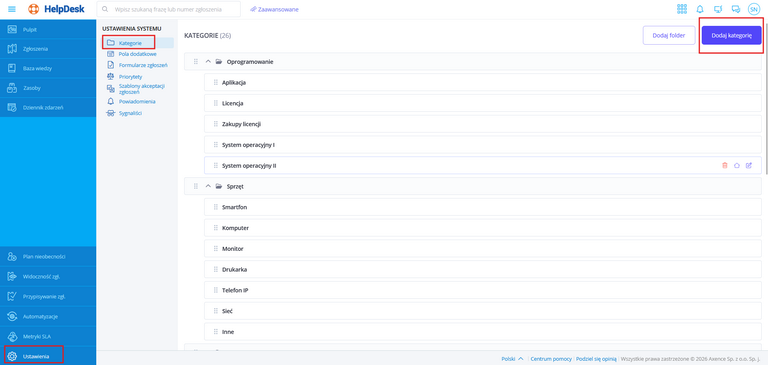Click drag handle of Smartfon row
Screen dimensions: 768x365
click(216, 207)
